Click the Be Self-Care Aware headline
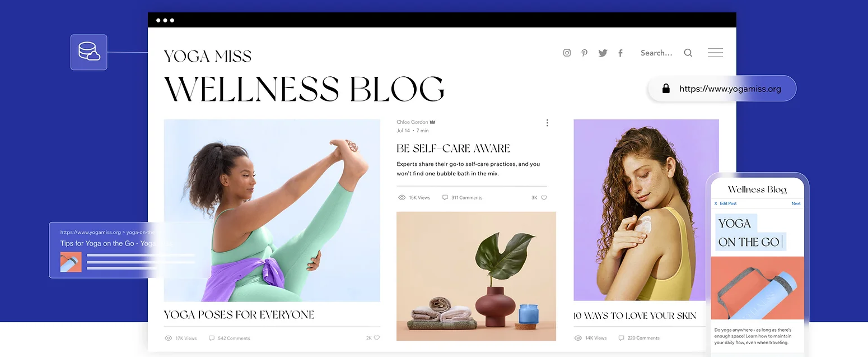 [x=453, y=149]
